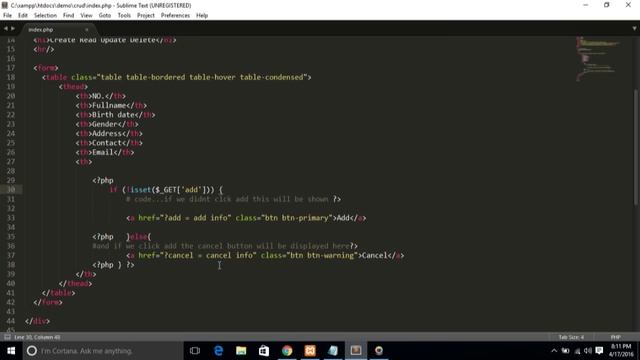The image size is (640, 360).
Task: Launch Microsoft Edge from taskbar
Action: point(218,351)
